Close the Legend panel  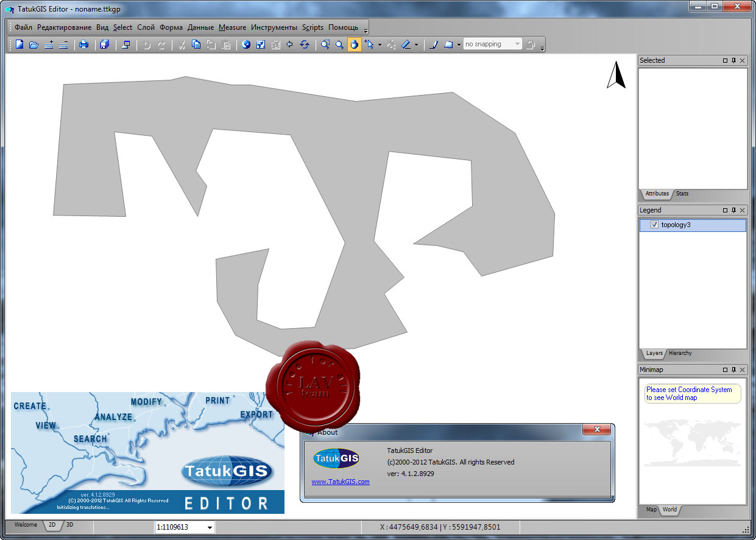click(x=742, y=210)
